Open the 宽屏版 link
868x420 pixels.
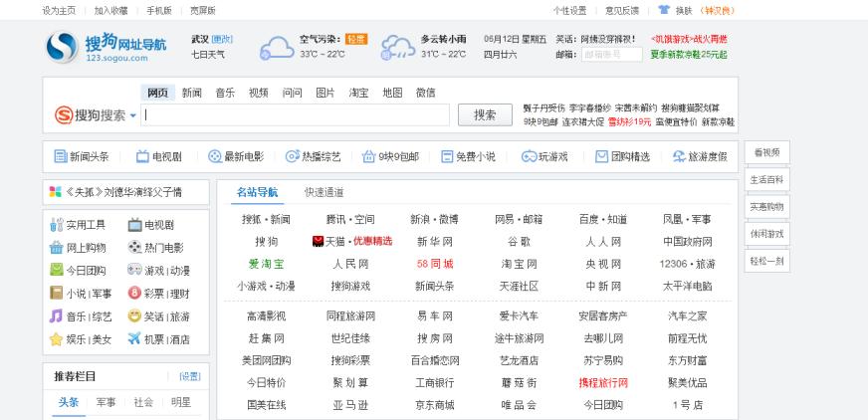click(x=203, y=11)
